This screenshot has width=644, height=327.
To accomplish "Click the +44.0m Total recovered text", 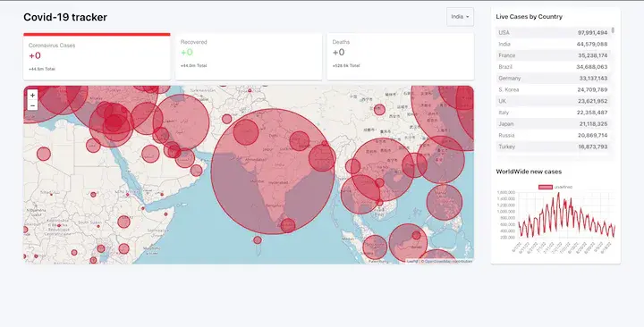I will point(193,65).
